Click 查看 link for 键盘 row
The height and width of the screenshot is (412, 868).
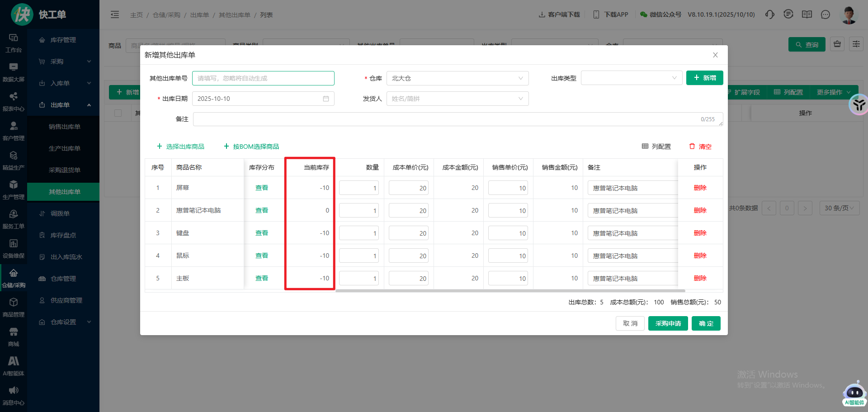(x=262, y=233)
